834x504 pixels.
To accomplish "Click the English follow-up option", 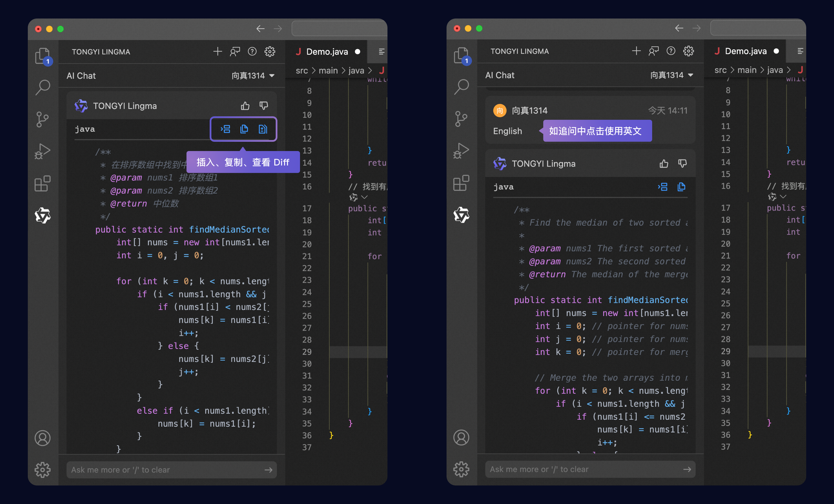I will (x=507, y=131).
